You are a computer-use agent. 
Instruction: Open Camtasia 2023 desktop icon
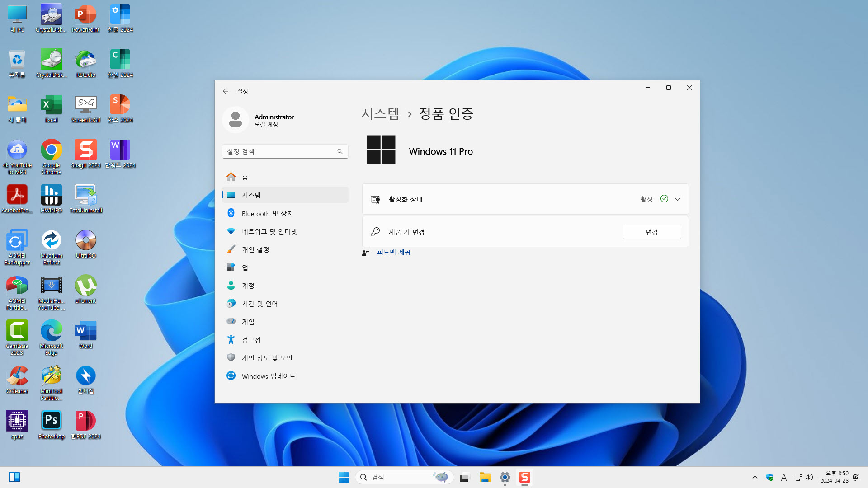pos(17,338)
